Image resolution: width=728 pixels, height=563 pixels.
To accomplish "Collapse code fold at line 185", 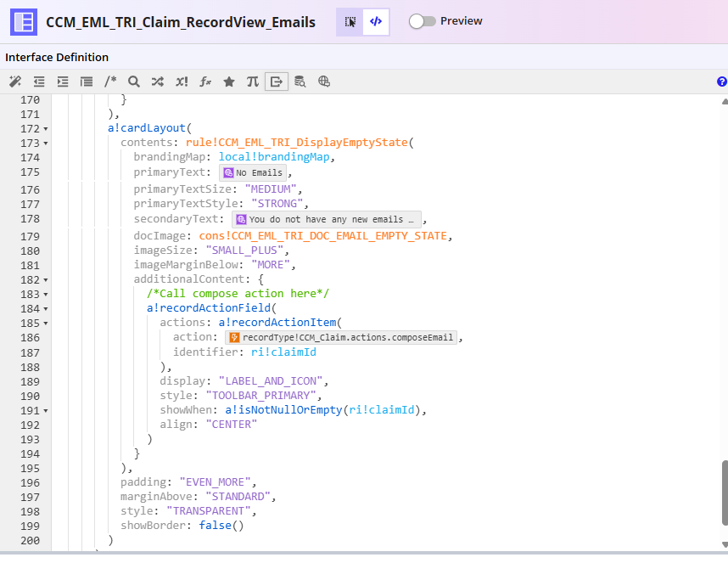I will [46, 324].
